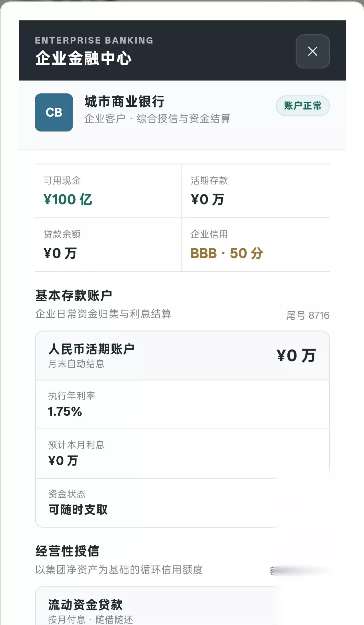
Task: Close the 企业金融中心 panel
Action: 312,52
